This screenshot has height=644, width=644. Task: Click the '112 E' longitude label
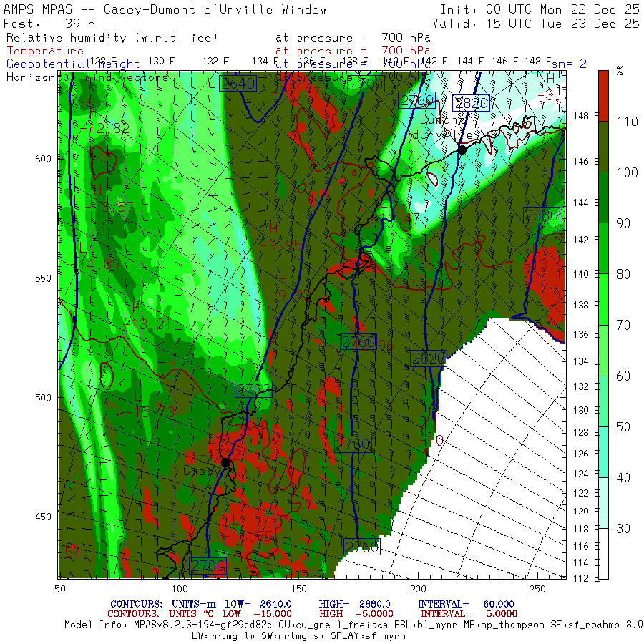click(x=586, y=578)
